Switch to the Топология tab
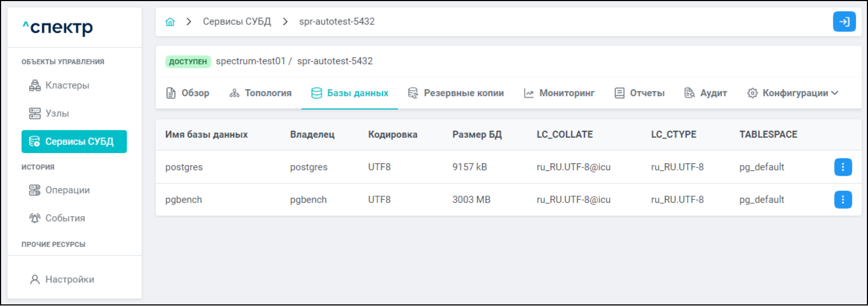The image size is (868, 306). pyautogui.click(x=261, y=93)
